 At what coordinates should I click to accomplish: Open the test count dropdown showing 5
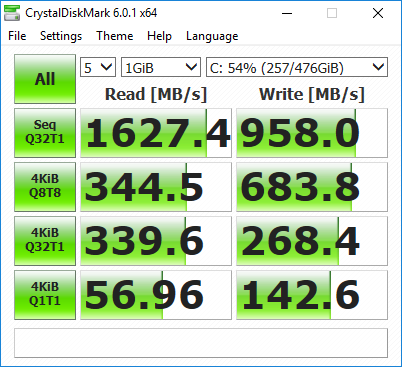coord(98,67)
